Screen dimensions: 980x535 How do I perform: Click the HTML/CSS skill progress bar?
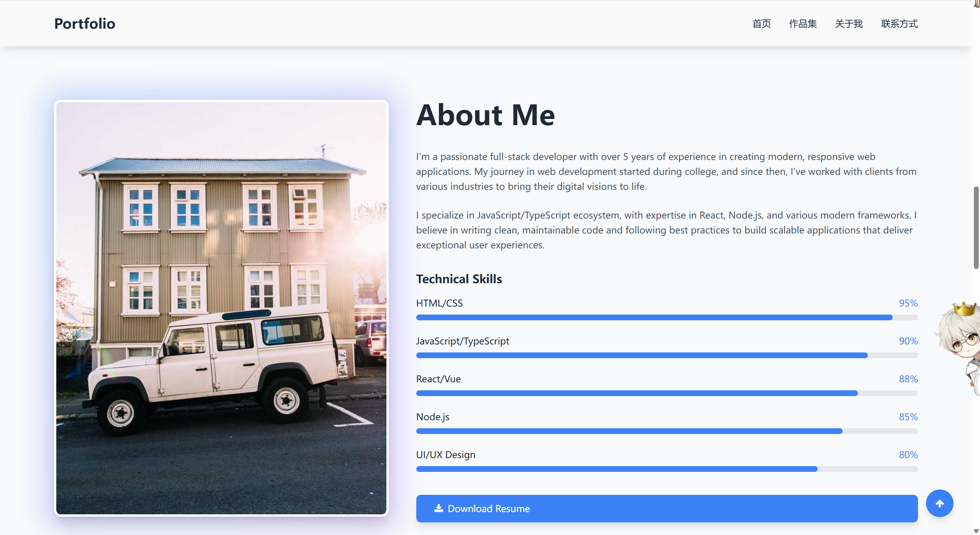[666, 317]
